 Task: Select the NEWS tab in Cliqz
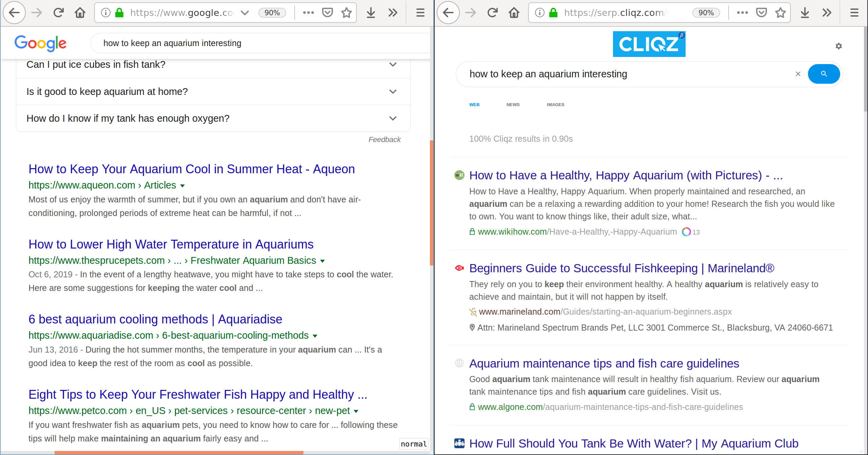coord(513,105)
